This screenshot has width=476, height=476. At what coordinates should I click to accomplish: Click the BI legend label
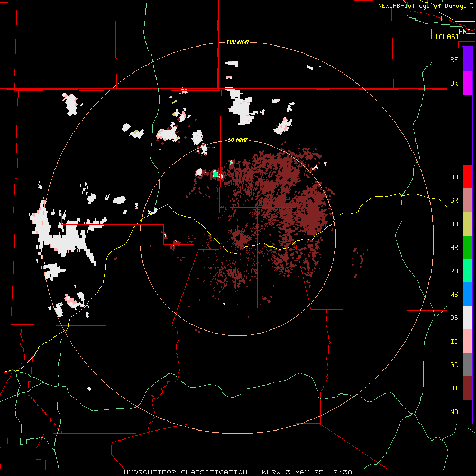[454, 388]
